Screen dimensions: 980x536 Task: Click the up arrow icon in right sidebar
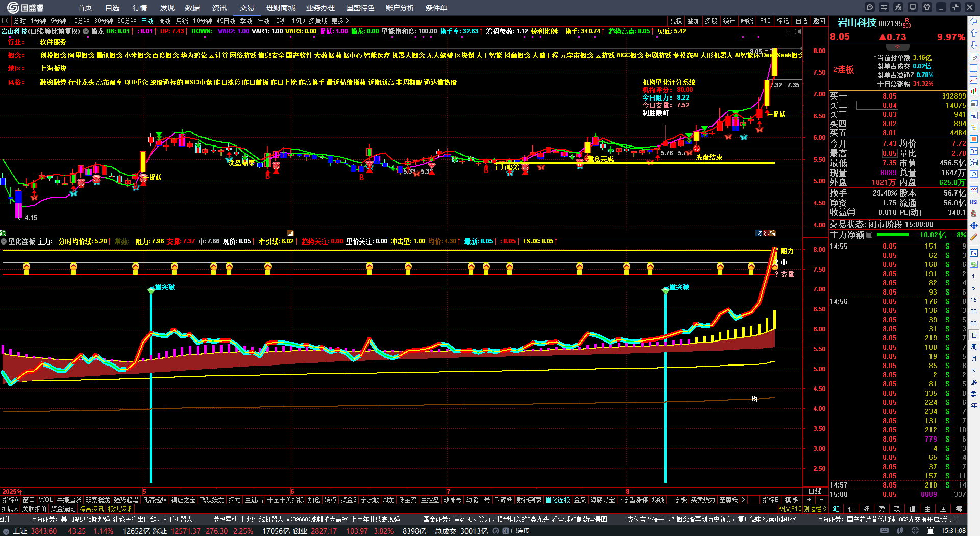(974, 33)
